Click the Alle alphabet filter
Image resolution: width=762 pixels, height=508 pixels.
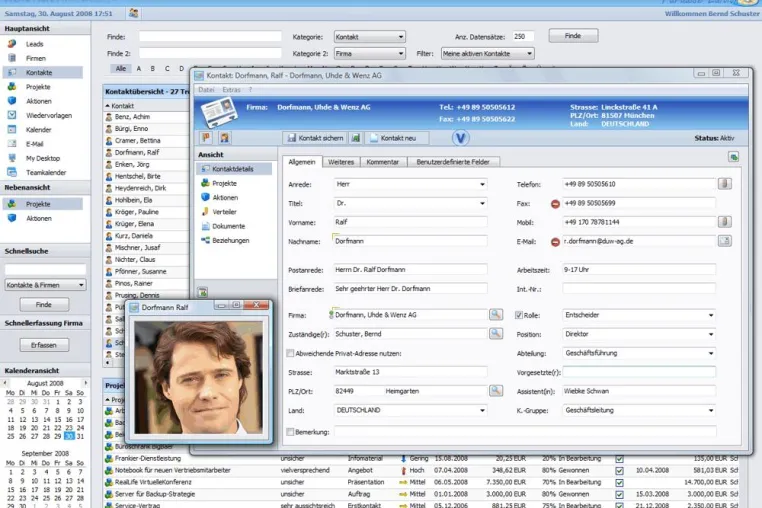pos(121,69)
